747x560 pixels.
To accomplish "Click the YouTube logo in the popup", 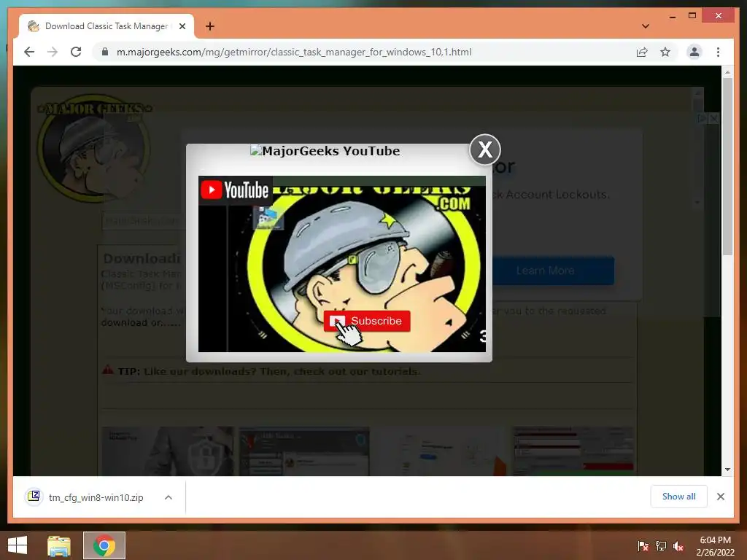I will 236,190.
